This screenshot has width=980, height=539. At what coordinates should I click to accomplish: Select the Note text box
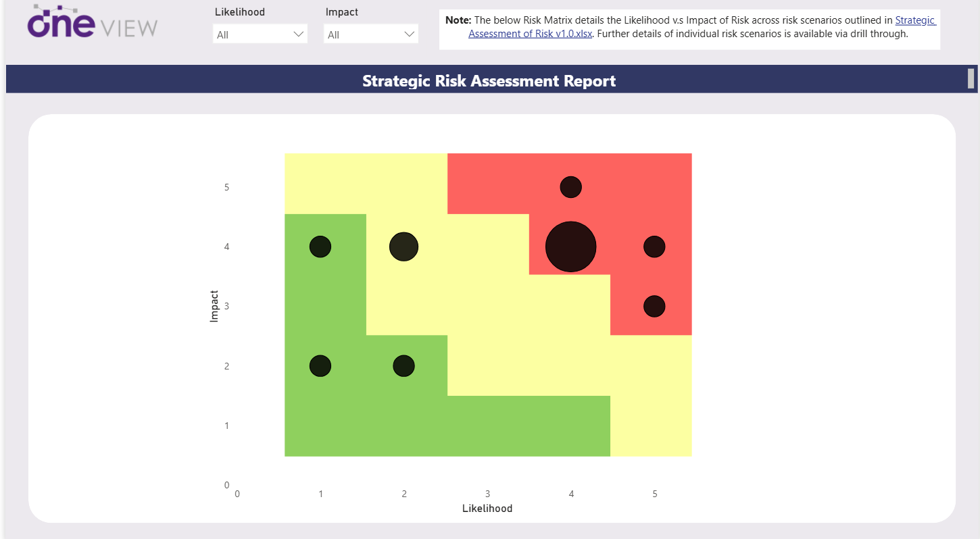(689, 28)
